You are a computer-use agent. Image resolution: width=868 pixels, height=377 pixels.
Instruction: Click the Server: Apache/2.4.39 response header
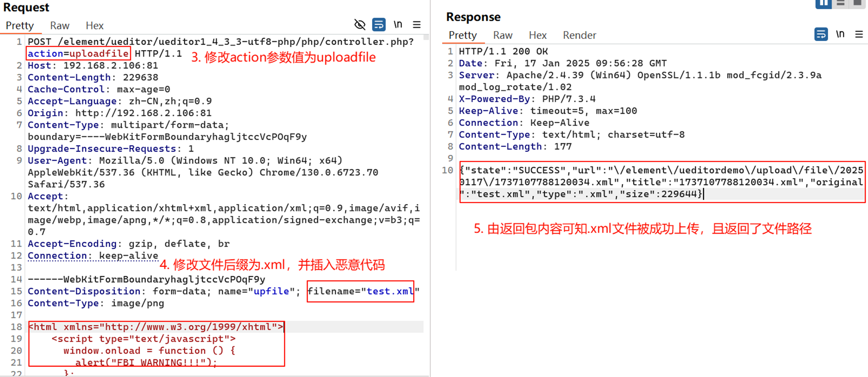(640, 75)
